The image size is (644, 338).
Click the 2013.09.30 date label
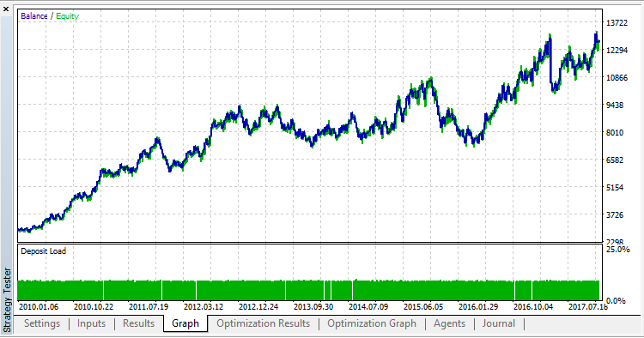coord(313,307)
